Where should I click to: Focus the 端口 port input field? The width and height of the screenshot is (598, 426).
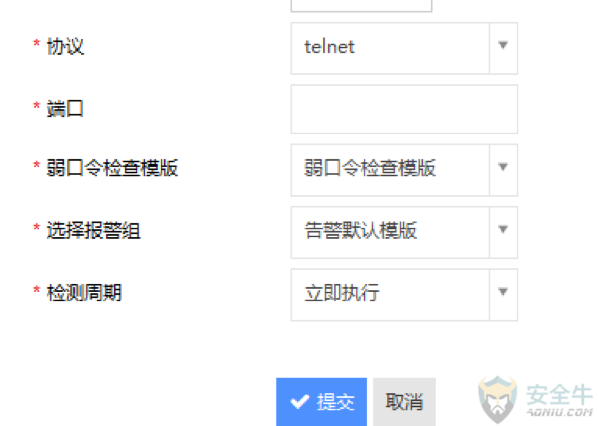point(404,109)
